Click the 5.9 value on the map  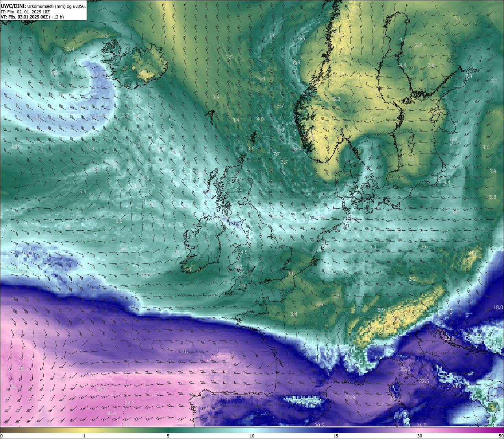pos(91,149)
